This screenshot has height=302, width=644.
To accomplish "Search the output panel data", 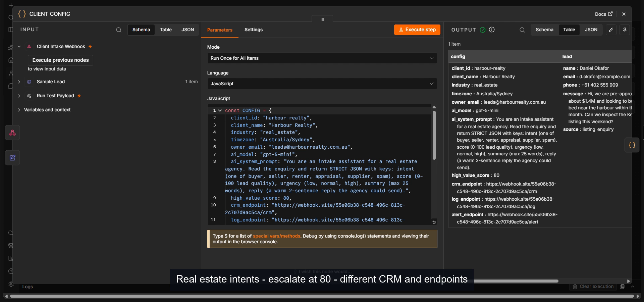I will point(522,30).
